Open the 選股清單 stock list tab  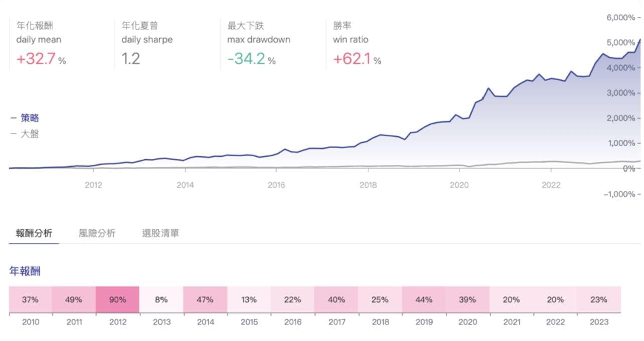(x=161, y=233)
